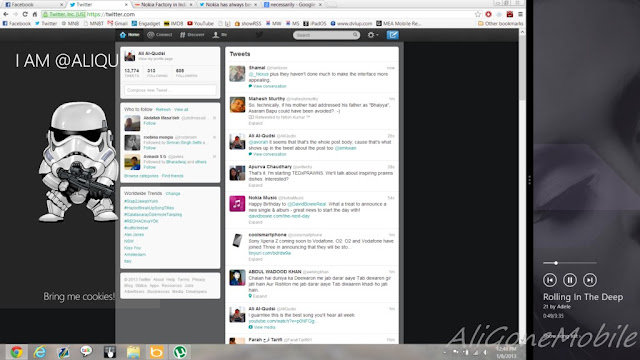Click Chrome's home button
Screen dimensions: 640x360
(x=35, y=14)
